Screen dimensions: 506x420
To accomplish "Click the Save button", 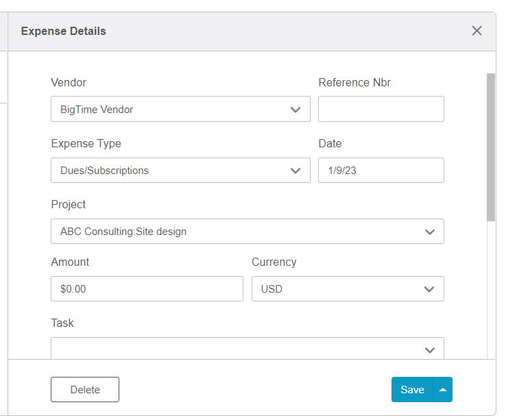I will (412, 390).
